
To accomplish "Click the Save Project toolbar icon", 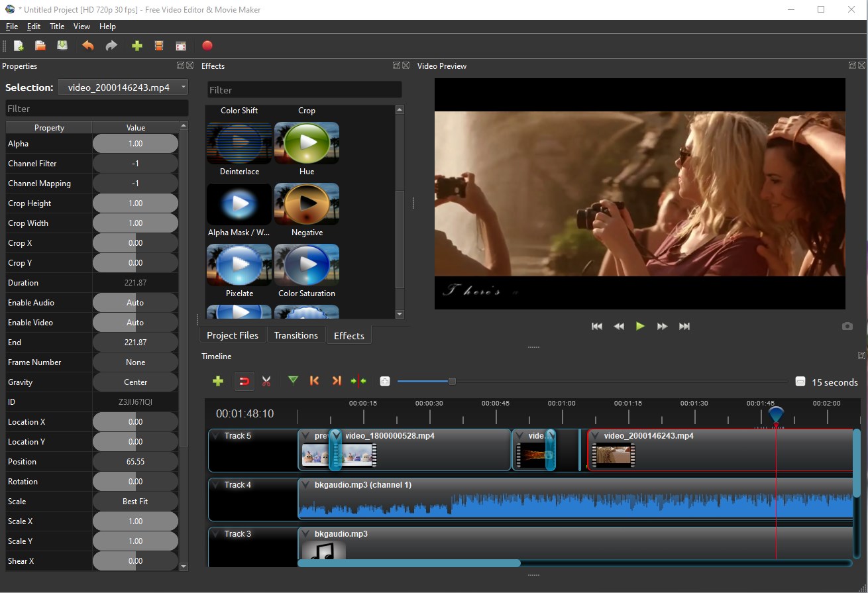I will tap(62, 46).
